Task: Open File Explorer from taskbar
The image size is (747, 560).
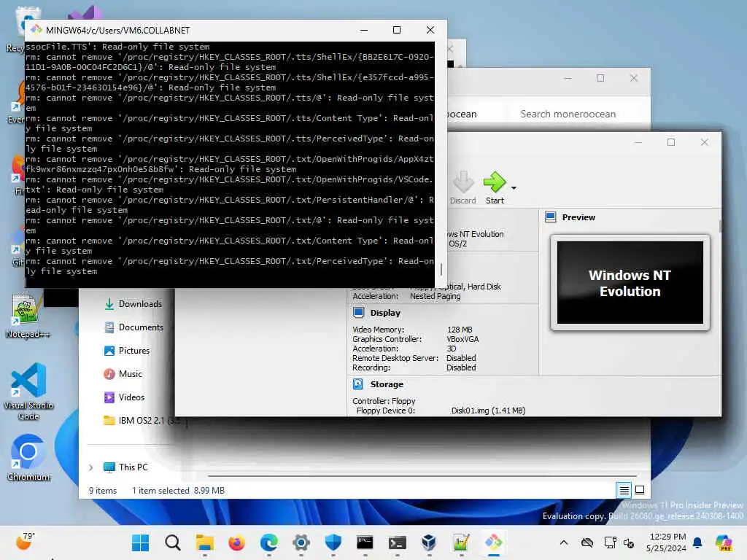Action: click(x=205, y=542)
